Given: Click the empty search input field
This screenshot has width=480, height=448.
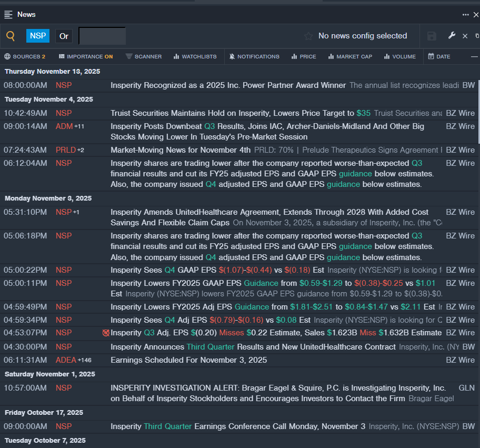Looking at the screenshot, I should click(102, 36).
